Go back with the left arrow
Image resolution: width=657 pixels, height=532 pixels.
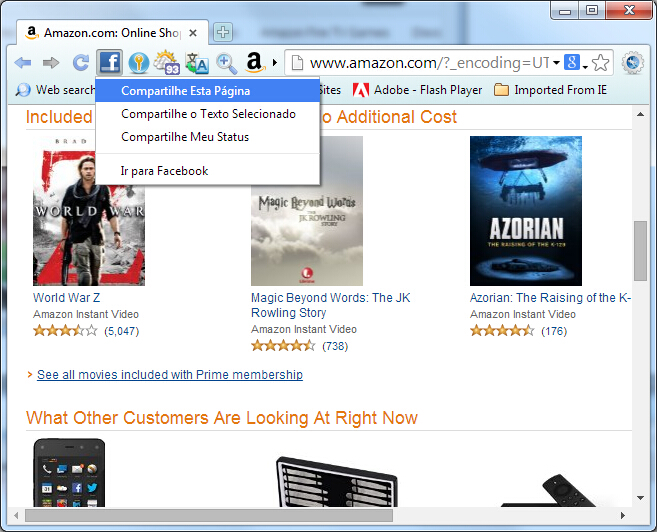point(23,63)
